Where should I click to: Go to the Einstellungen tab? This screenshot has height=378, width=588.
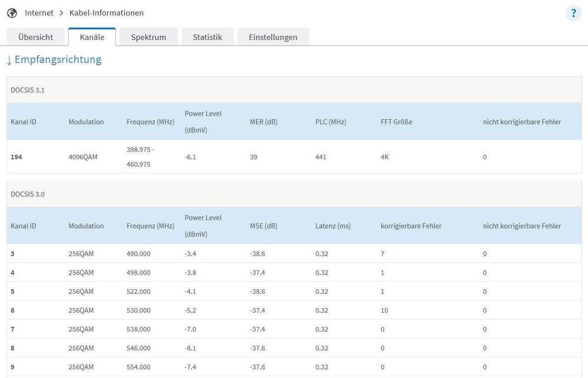point(273,37)
